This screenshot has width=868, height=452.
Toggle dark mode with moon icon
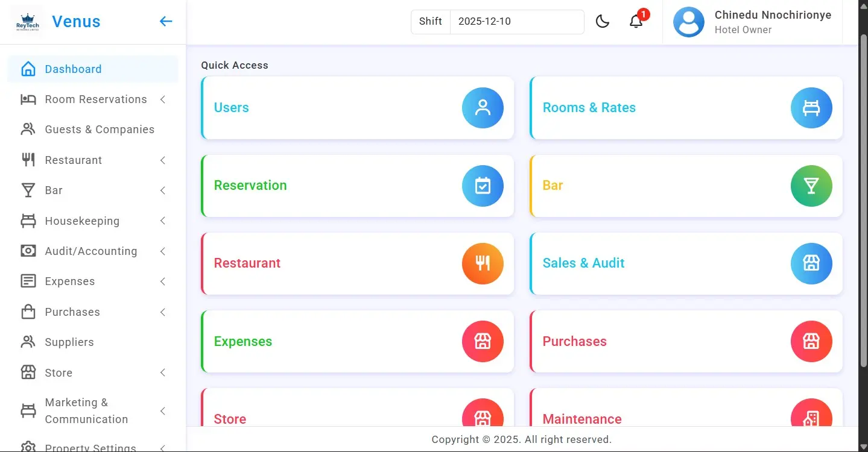(602, 22)
